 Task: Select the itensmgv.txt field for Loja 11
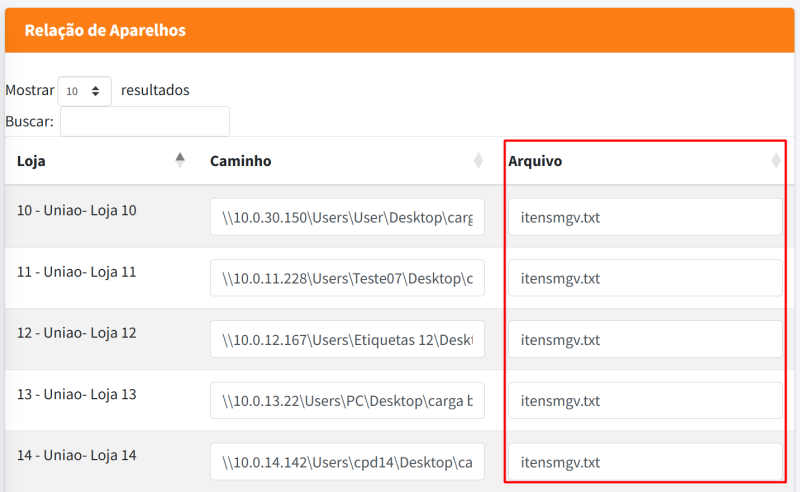point(644,278)
